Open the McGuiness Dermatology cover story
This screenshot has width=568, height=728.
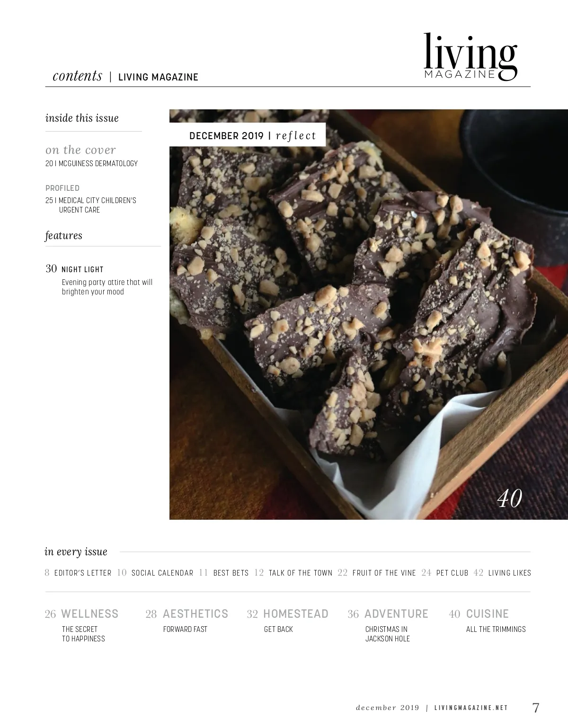[91, 163]
